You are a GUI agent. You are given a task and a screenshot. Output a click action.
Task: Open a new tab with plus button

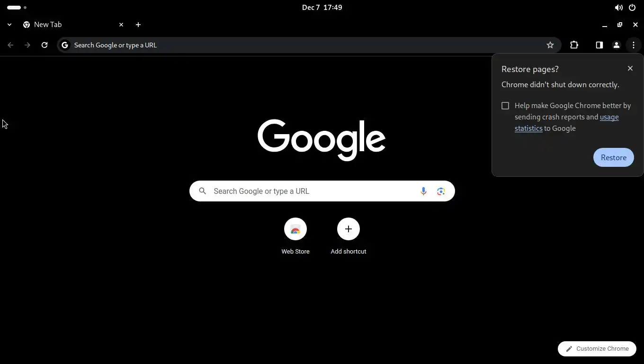(138, 25)
